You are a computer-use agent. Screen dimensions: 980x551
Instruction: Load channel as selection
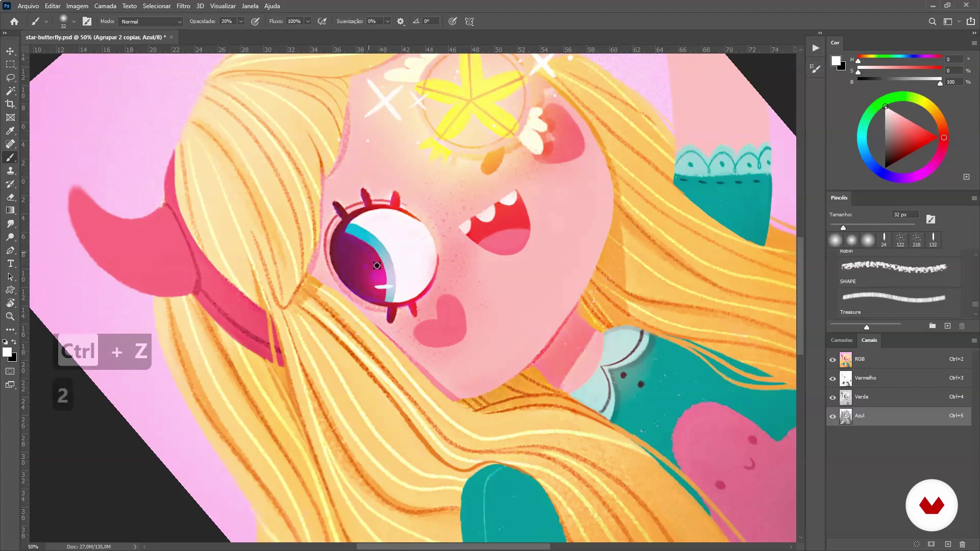coord(917,544)
